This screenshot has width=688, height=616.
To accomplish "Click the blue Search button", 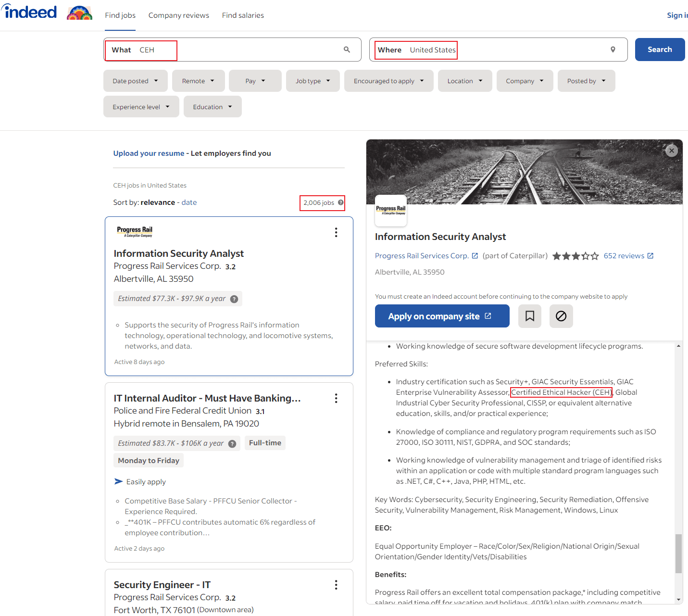I will [x=660, y=50].
